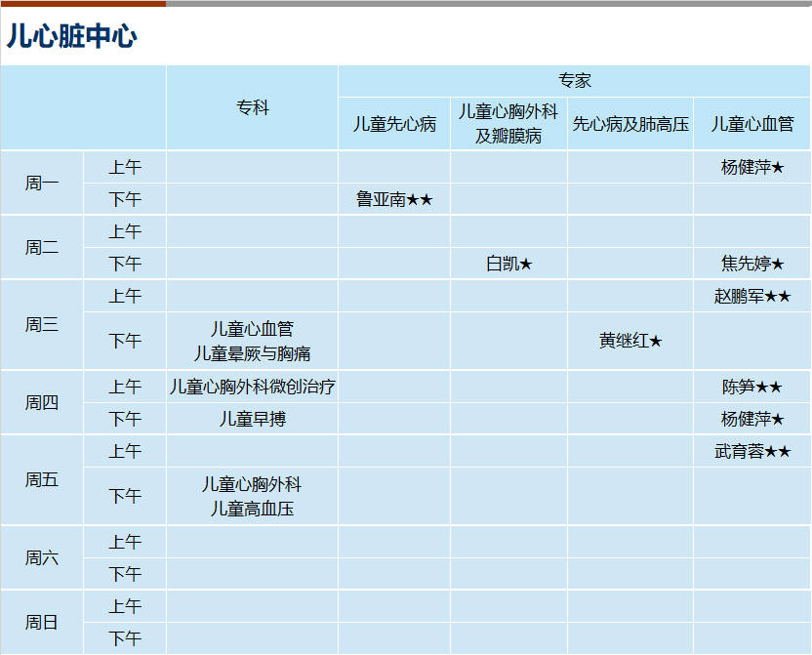Click the 儿童高血压 specialty entry
The height and width of the screenshot is (655, 812).
252,509
